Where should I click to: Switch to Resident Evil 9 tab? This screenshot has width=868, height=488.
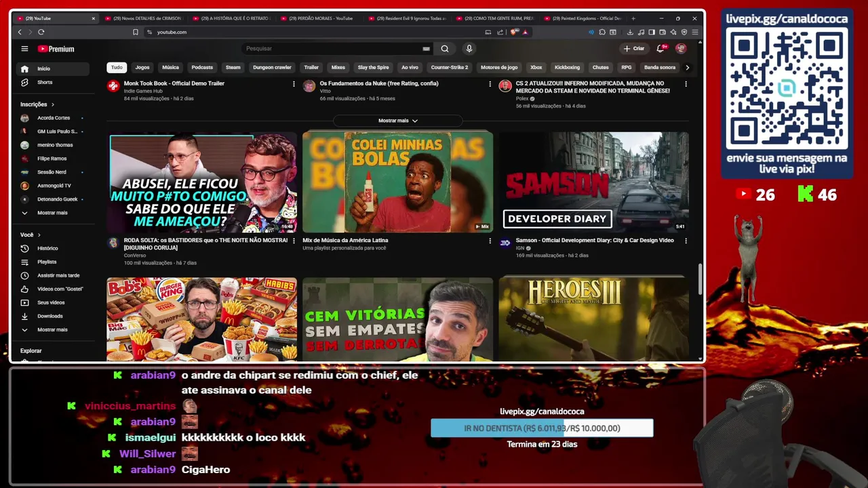(407, 18)
